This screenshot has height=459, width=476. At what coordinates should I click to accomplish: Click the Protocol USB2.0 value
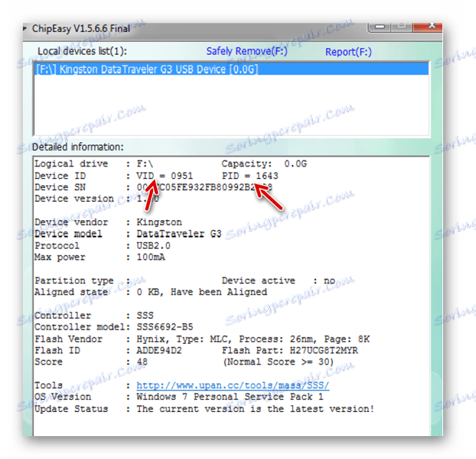pos(153,246)
